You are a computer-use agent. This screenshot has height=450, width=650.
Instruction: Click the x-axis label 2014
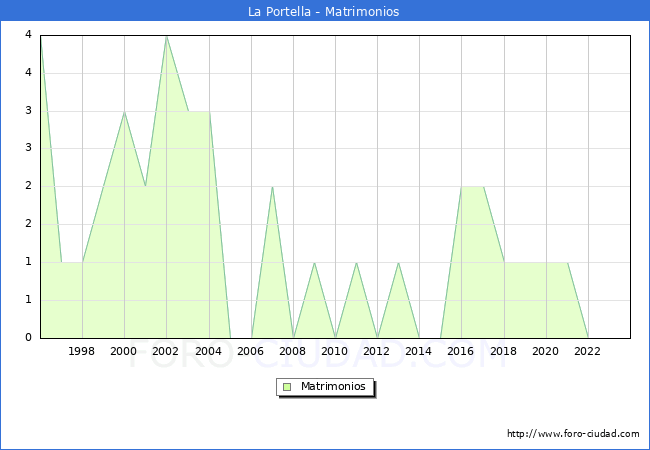[x=419, y=351]
